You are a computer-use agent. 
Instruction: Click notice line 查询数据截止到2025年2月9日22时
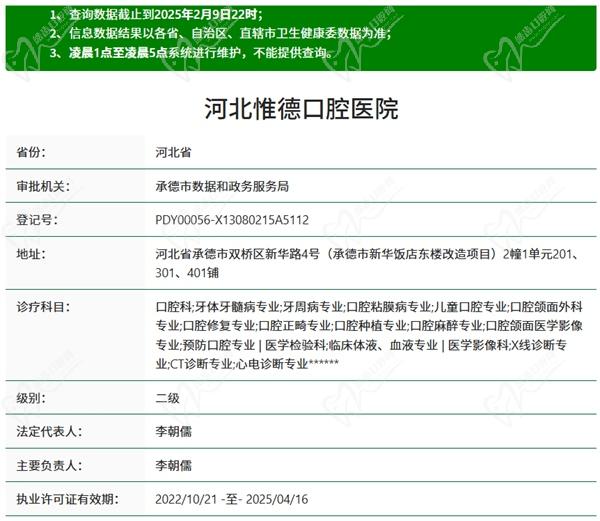156,15
